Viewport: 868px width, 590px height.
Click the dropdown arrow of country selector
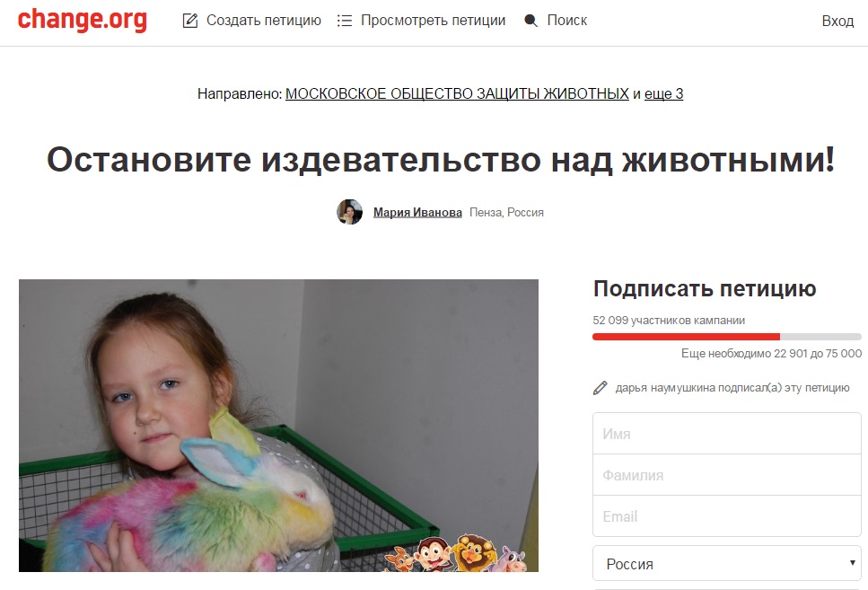tap(852, 563)
